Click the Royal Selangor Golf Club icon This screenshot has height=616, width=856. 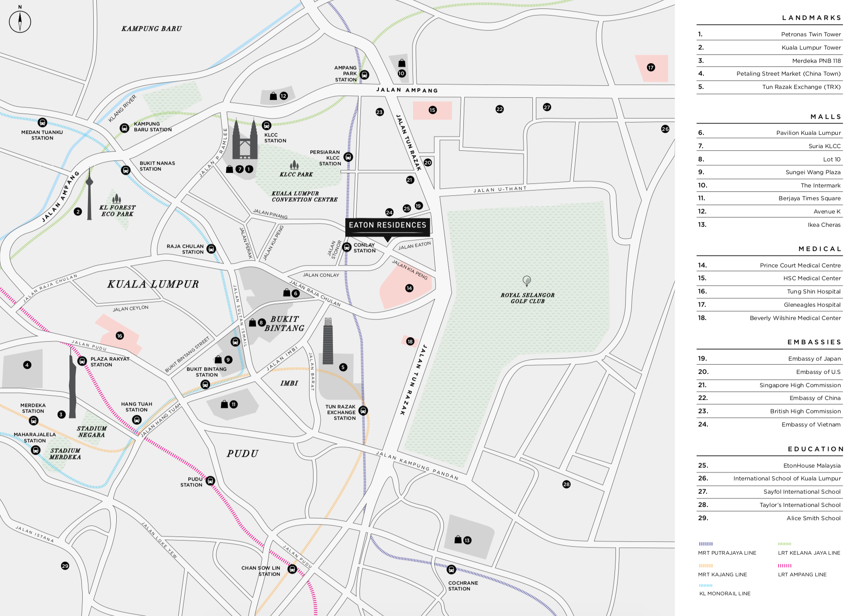pyautogui.click(x=527, y=280)
